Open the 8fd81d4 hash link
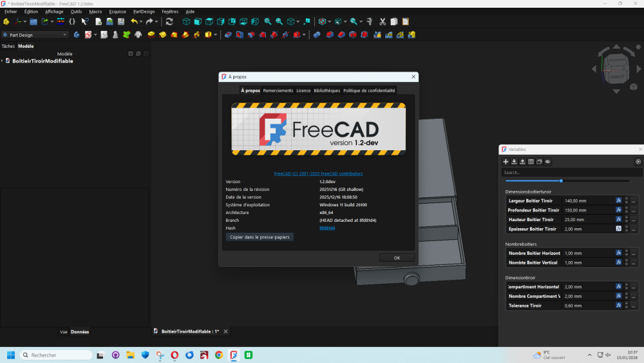Screen dimensions: 644x363 (x=327, y=228)
